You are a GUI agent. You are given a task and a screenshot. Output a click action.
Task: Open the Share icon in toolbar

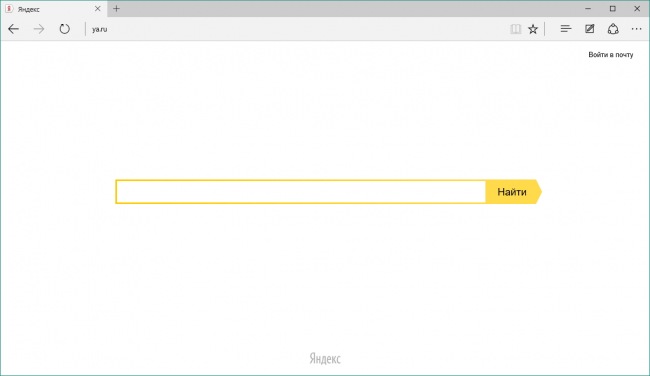tap(613, 29)
